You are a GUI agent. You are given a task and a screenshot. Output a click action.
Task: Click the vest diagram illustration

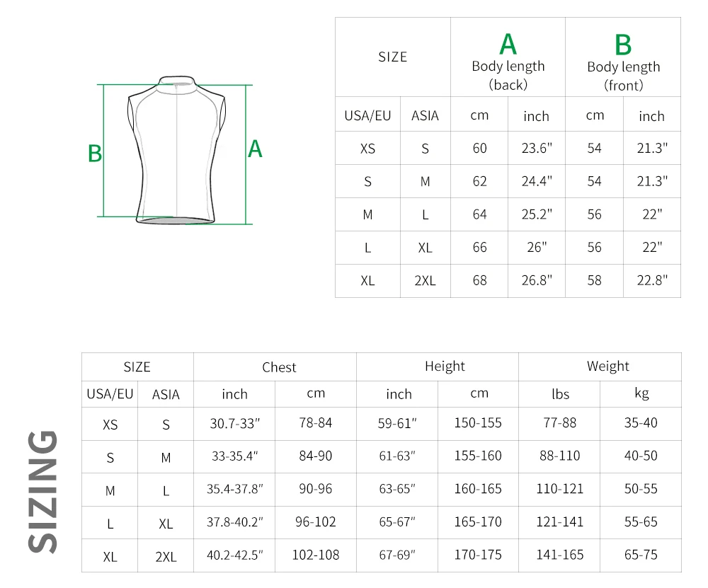tap(176, 150)
